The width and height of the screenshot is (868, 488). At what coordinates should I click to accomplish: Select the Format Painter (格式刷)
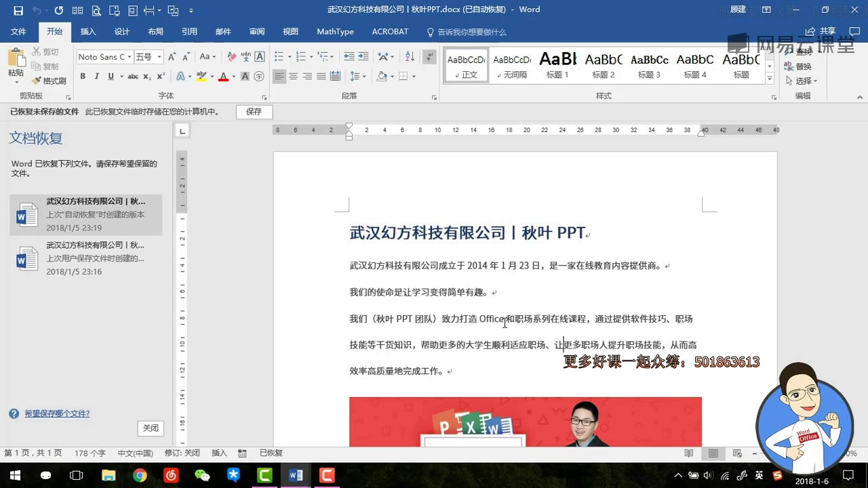tap(49, 81)
